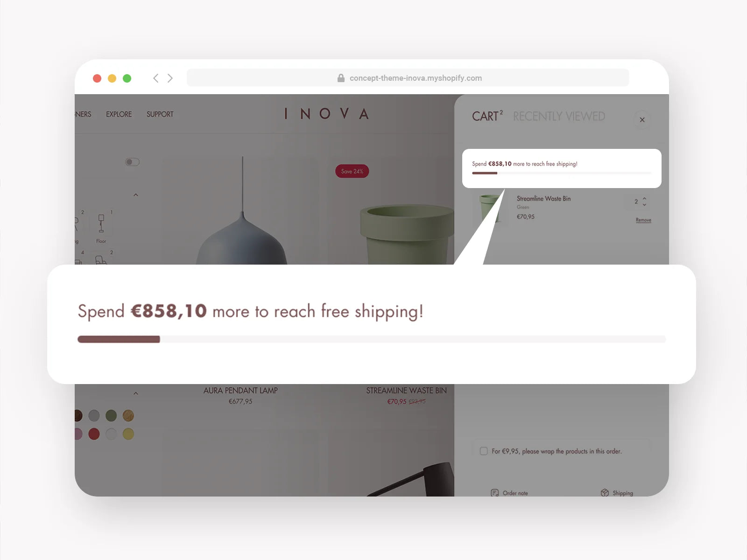Collapse the color filter chevron
This screenshot has width=747, height=560.
[x=136, y=393]
